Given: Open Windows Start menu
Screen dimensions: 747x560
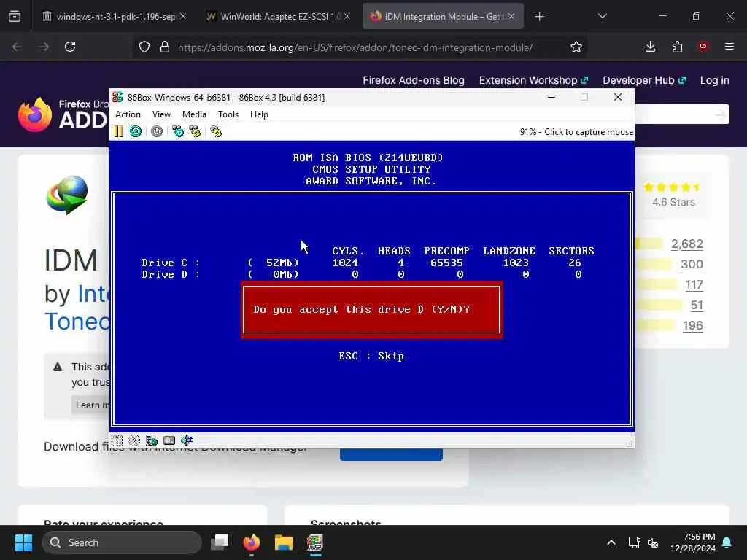Looking at the screenshot, I should 23,542.
